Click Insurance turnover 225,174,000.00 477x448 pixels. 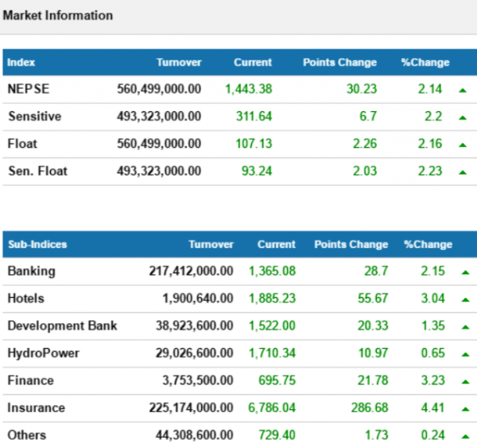191,407
